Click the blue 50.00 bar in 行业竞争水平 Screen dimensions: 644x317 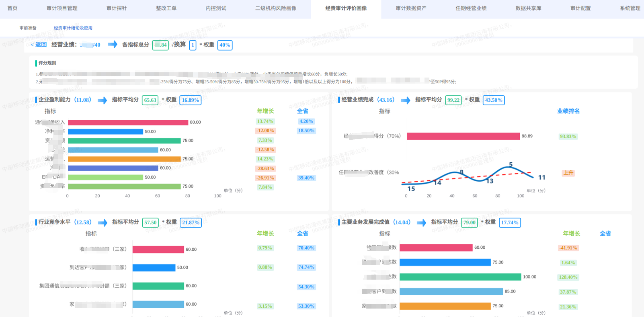tap(154, 268)
